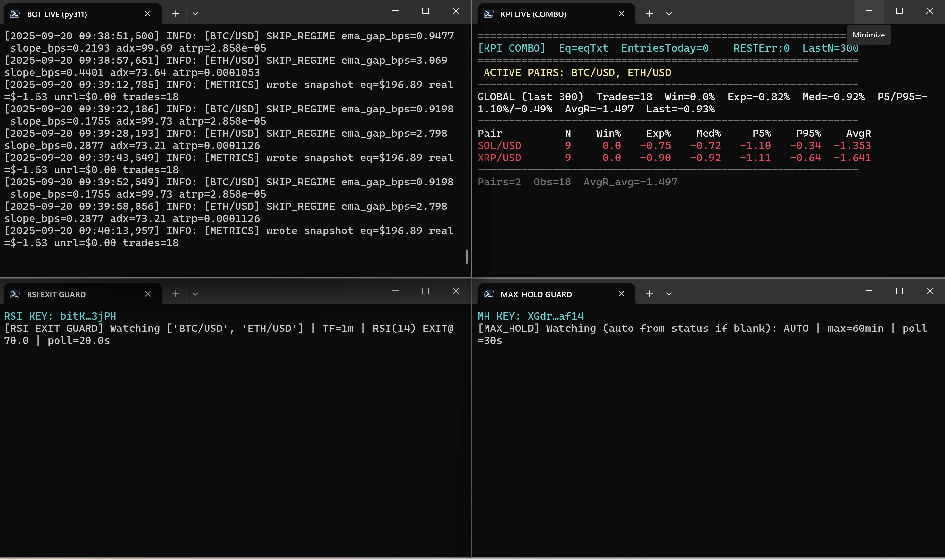Open new tab in BOT LIVE window
The image size is (945, 560).
[x=176, y=13]
